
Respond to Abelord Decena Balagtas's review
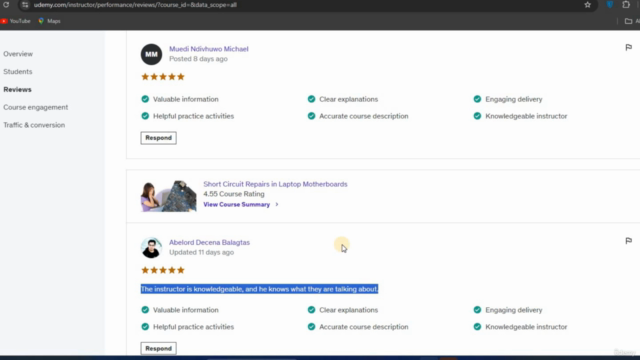(x=158, y=349)
